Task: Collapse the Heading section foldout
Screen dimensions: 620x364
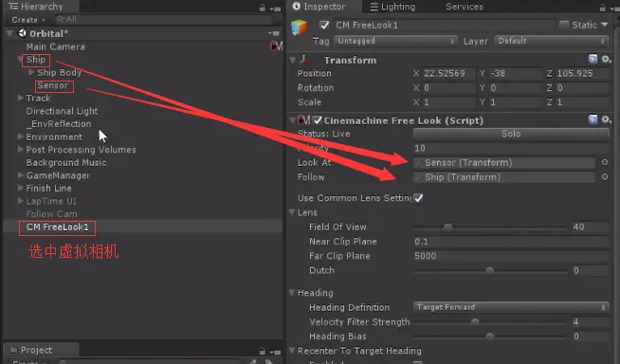Action: click(x=292, y=293)
